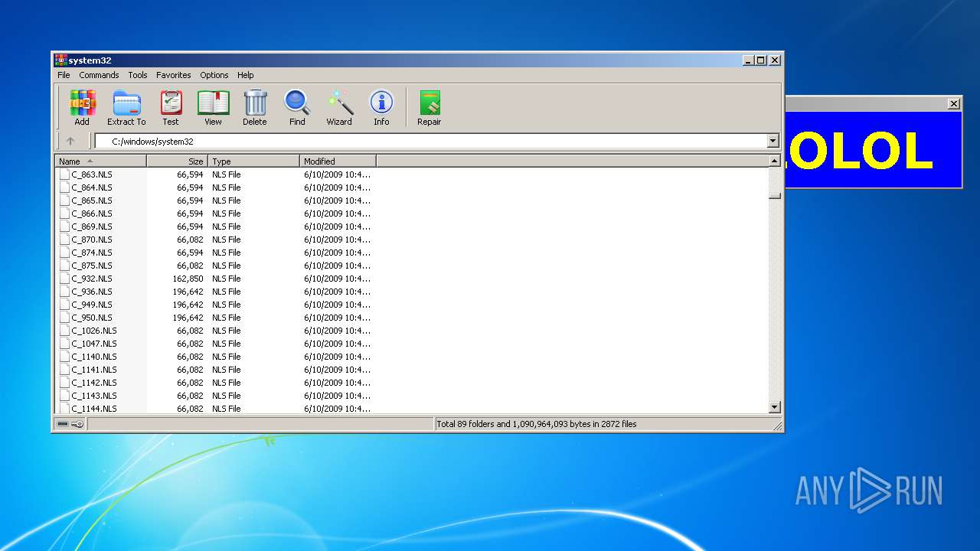The image size is (980, 551).
Task: Click the status bar total files text
Action: [537, 424]
